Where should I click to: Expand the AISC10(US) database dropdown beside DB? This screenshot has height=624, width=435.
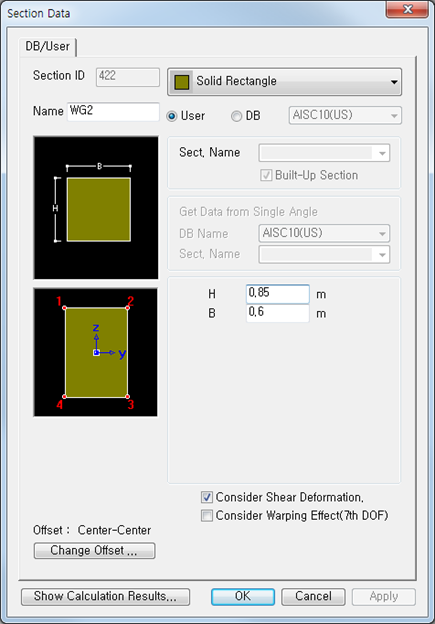[x=345, y=115]
